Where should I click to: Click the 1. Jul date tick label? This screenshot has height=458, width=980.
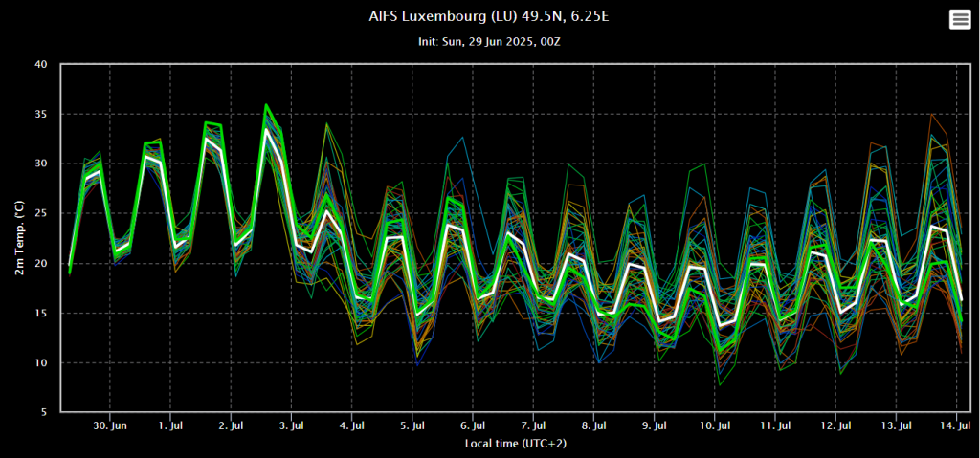click(x=171, y=425)
